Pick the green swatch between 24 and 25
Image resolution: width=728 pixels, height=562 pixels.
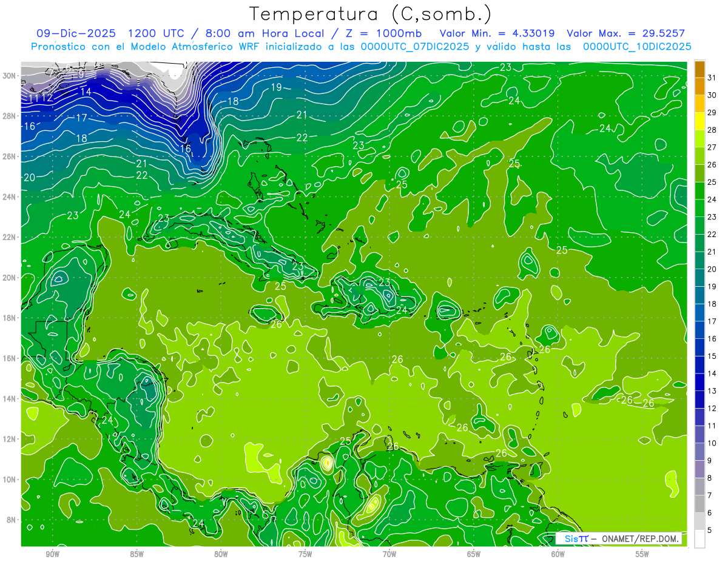click(x=699, y=190)
